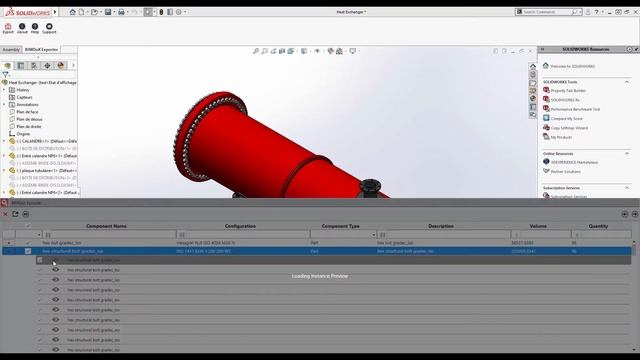
Task: Open Performance Benchmark Test link
Action: pyautogui.click(x=575, y=109)
